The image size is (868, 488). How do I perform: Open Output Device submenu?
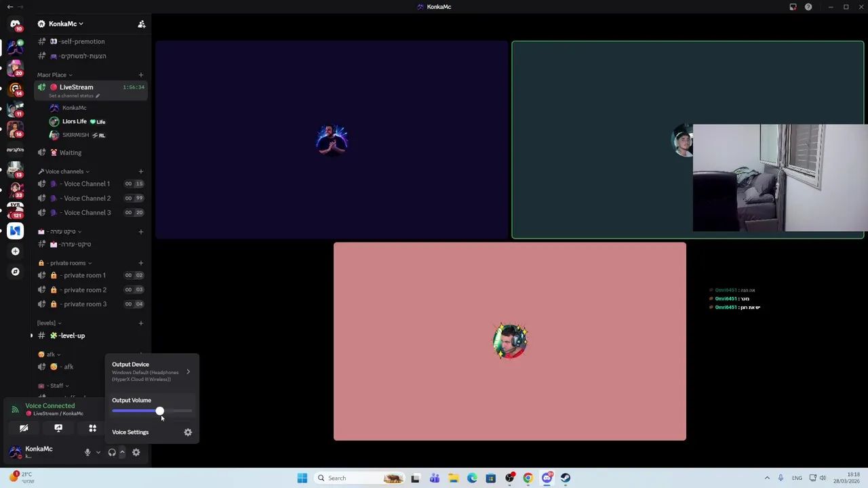[152, 371]
